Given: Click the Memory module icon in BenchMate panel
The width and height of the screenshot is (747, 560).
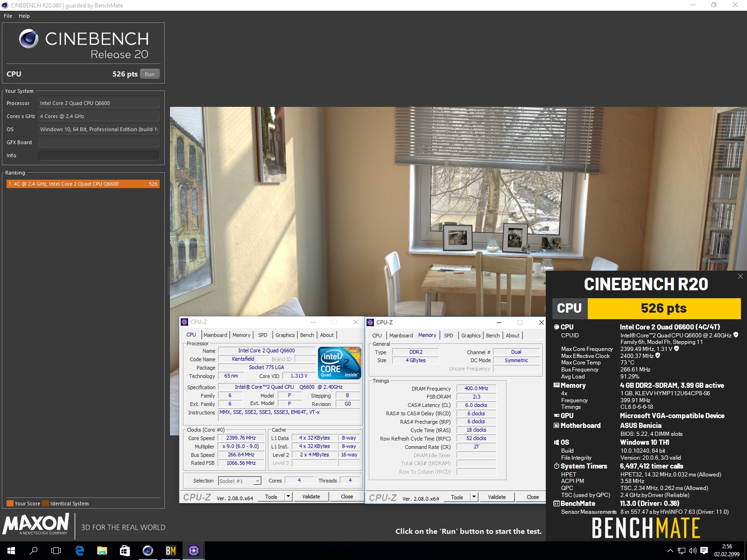Looking at the screenshot, I should tap(557, 385).
